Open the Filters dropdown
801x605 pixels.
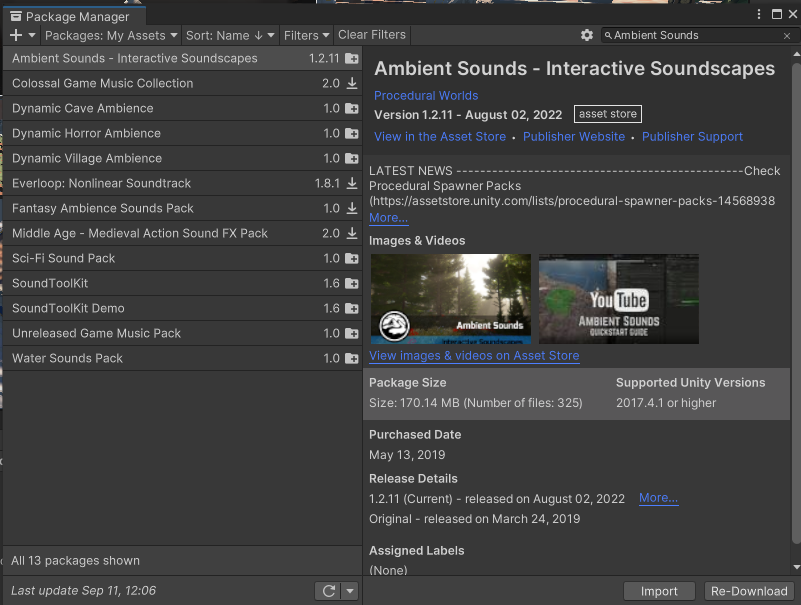pos(307,35)
